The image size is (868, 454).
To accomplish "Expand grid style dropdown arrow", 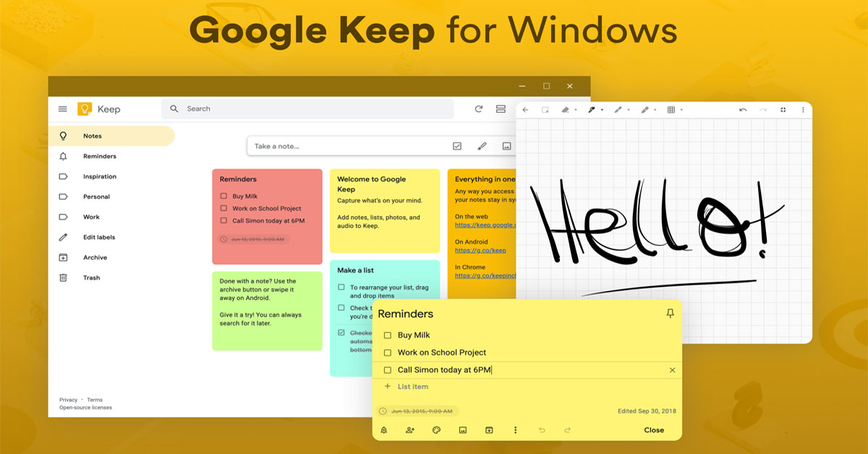I will point(681,111).
